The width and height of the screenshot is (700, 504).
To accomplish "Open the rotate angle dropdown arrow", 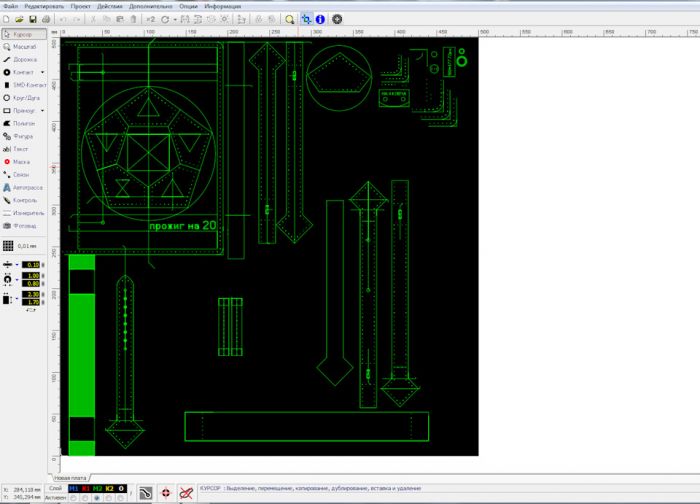I will [175, 19].
